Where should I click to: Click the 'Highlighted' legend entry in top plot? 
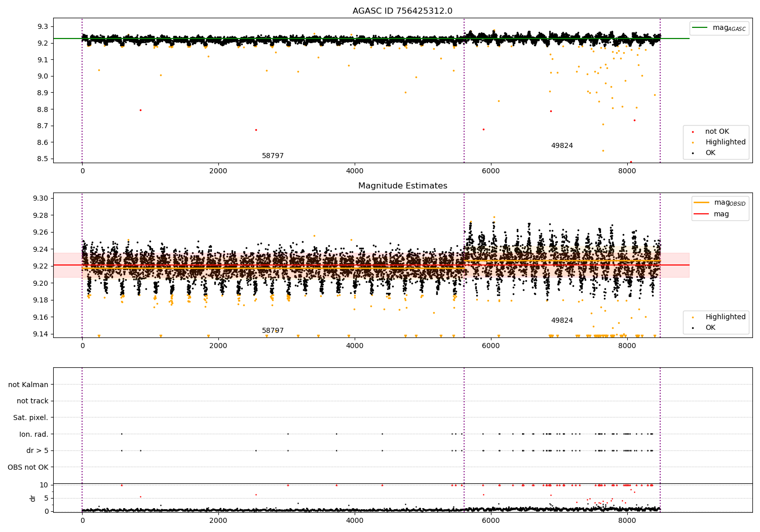[x=725, y=142]
